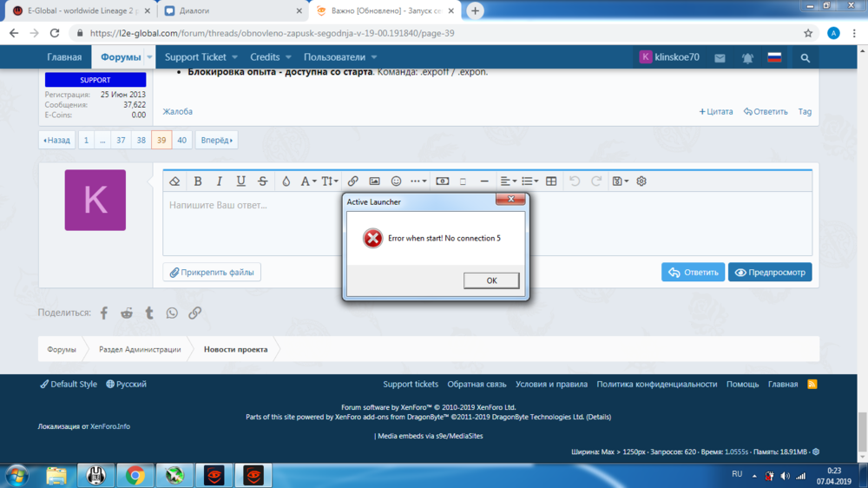Click the search magnifier in navbar
Screen dimensions: 868x488
click(806, 58)
